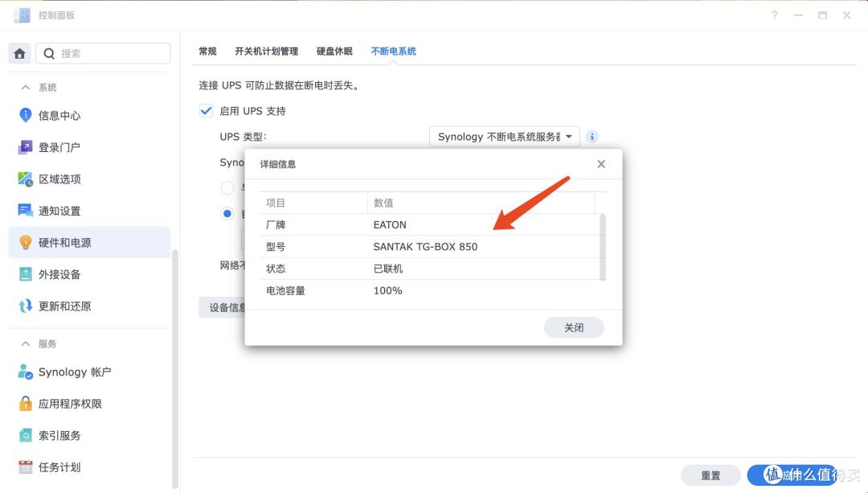This screenshot has height=493, width=868.
Task: Select the 不断电系统 tab
Action: (x=394, y=51)
